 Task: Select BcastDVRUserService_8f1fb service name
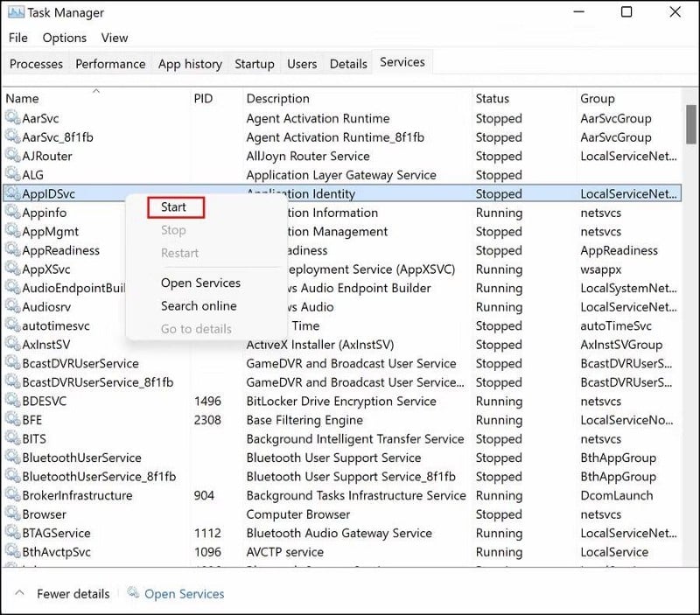click(98, 382)
